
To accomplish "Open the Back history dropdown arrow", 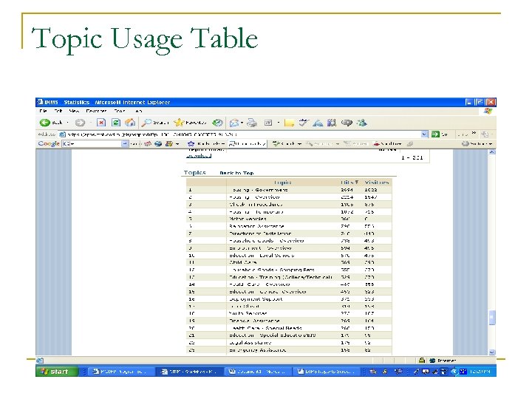I will coord(67,123).
